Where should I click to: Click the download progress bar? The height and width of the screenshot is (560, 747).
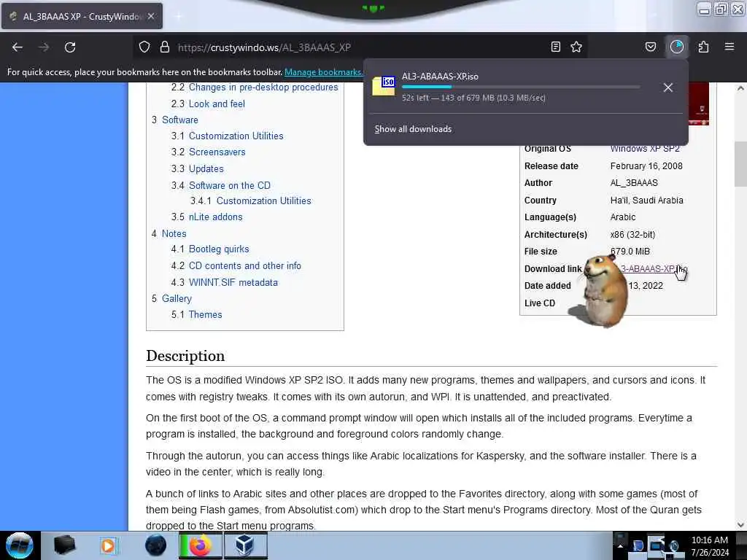click(521, 87)
